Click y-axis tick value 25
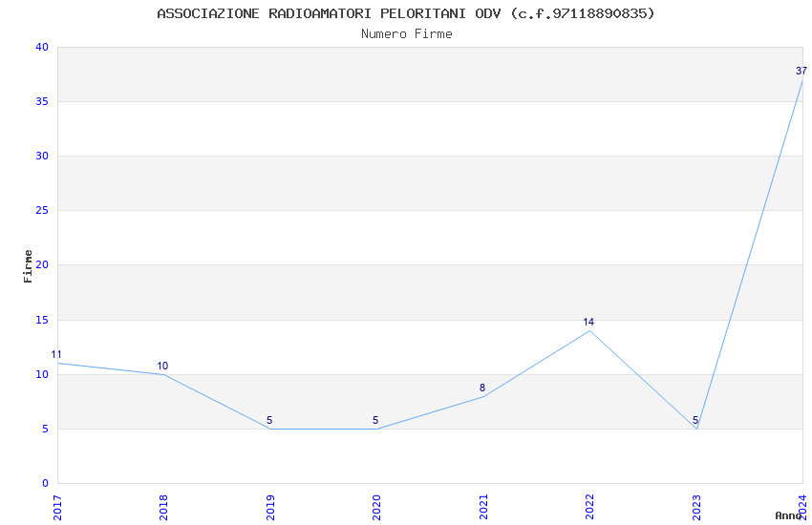This screenshot has height=525, width=812. (42, 210)
